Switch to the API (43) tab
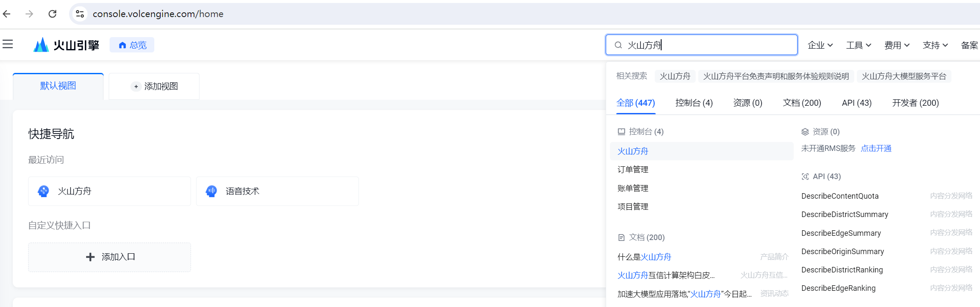This screenshot has height=307, width=980. pyautogui.click(x=857, y=103)
